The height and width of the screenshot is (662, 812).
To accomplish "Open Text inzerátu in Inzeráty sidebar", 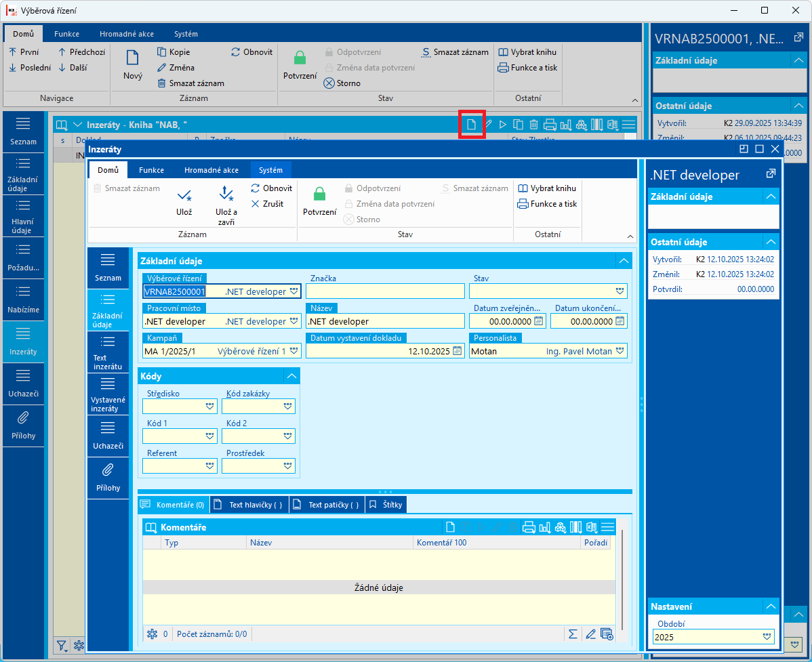I will click(108, 352).
